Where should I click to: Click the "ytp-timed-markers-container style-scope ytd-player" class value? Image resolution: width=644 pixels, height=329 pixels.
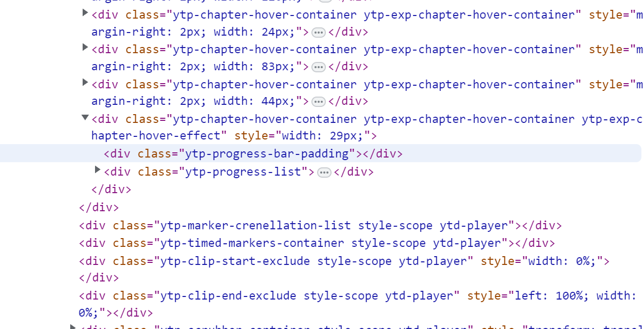(332, 243)
